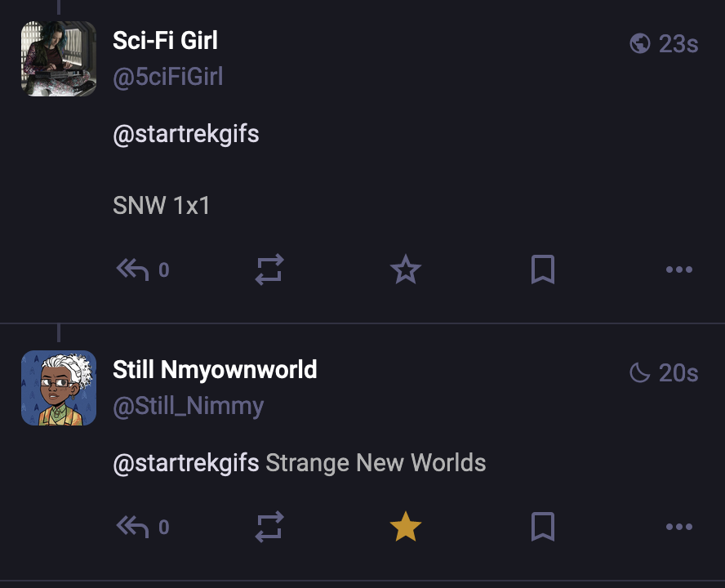The height and width of the screenshot is (588, 725).
Task: Click the moon icon beside 20s timestamp
Action: tap(640, 372)
